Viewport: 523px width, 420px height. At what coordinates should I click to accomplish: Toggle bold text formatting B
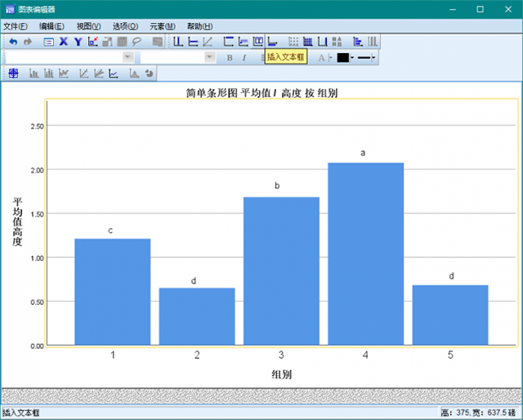point(230,58)
